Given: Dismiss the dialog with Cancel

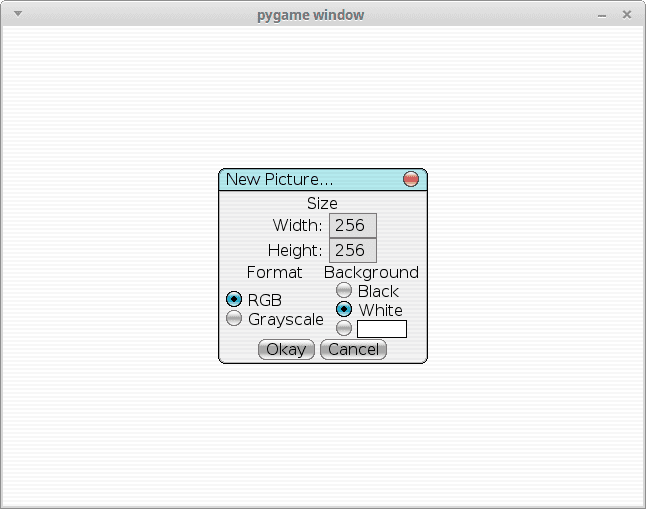Looking at the screenshot, I should click(x=353, y=349).
